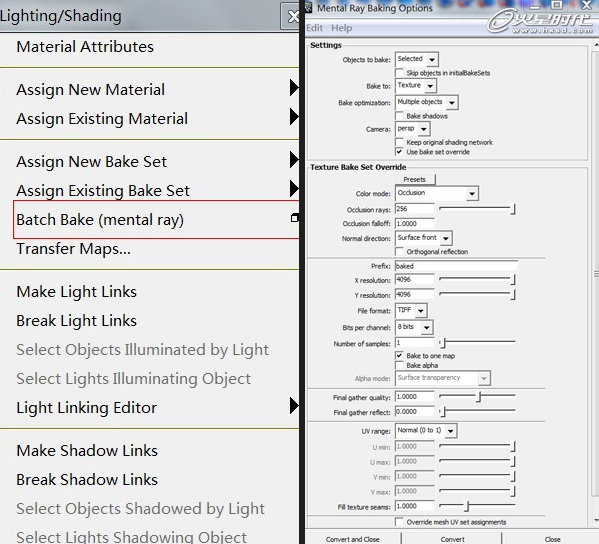
Task: Open Camera persp dropdown
Action: (413, 129)
